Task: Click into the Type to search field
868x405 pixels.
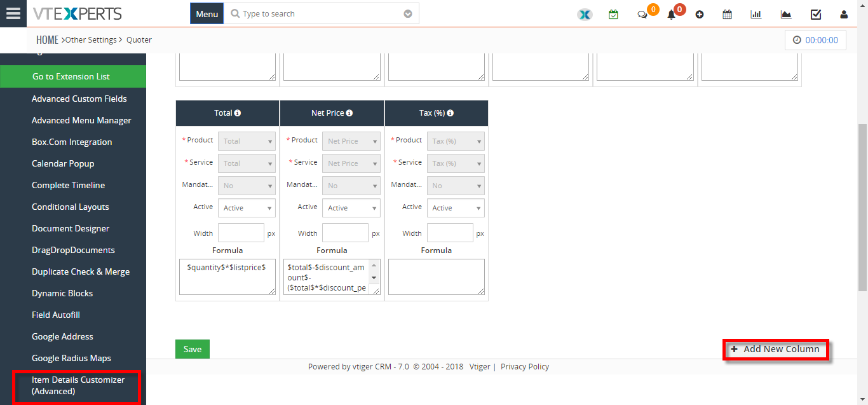Action: [321, 14]
